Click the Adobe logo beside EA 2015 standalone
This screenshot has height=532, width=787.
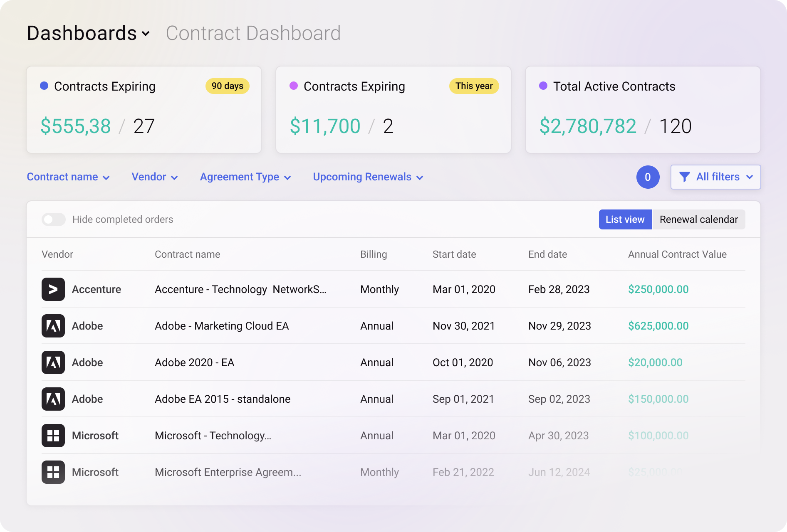[53, 399]
